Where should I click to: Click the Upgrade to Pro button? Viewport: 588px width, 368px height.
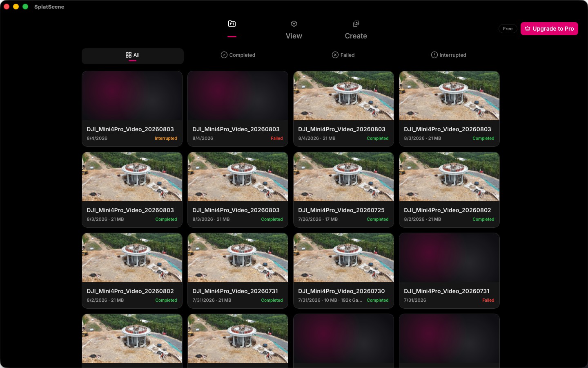(x=549, y=29)
